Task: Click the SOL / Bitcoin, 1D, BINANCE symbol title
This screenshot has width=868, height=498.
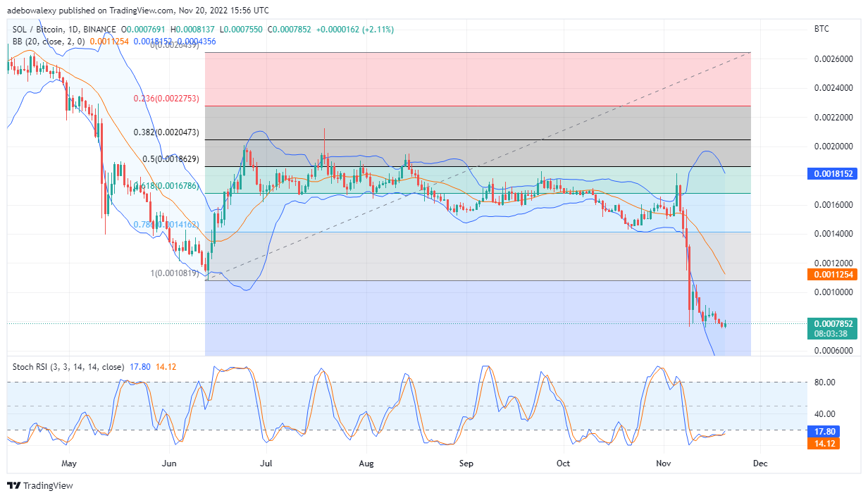Action: 63,30
